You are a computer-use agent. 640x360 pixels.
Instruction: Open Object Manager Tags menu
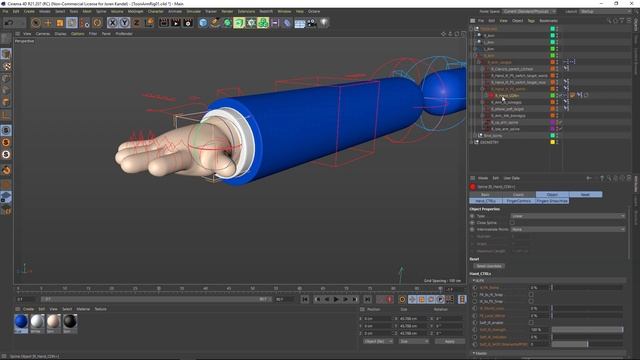click(x=531, y=21)
